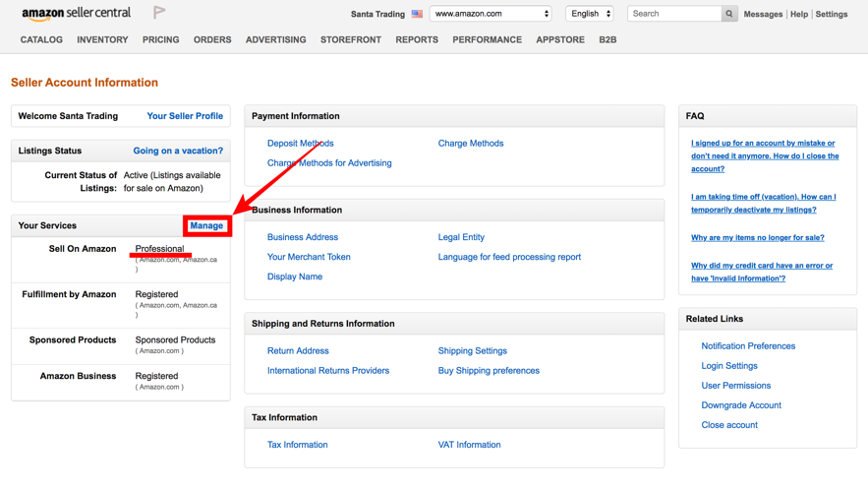Open Deposit Methods
Screen dimensions: 868x491
(301, 143)
